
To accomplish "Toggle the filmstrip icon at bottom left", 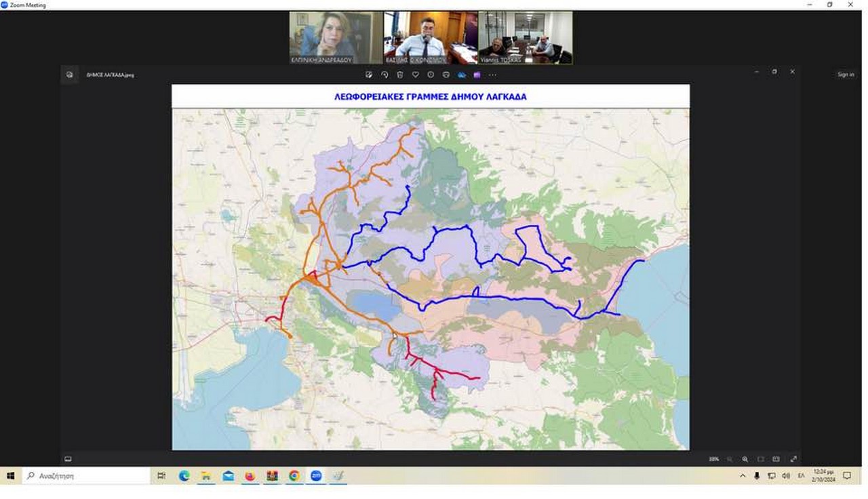I will 68,459.
